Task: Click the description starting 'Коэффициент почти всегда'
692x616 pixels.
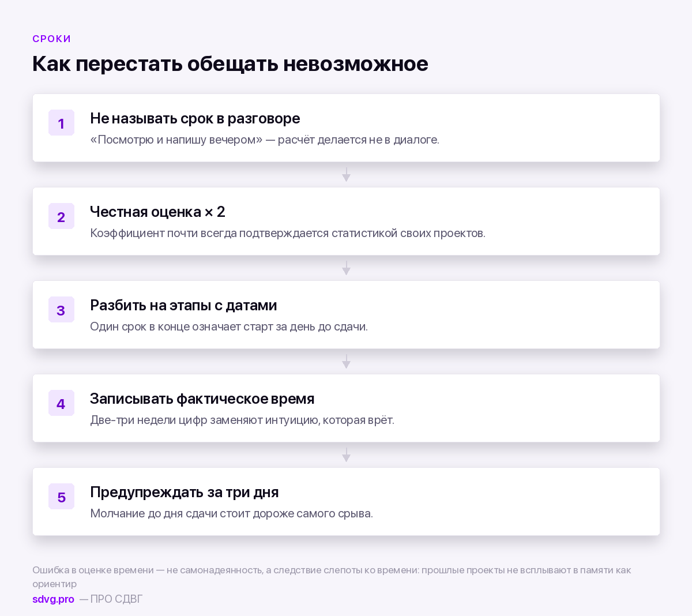Action: pos(288,233)
